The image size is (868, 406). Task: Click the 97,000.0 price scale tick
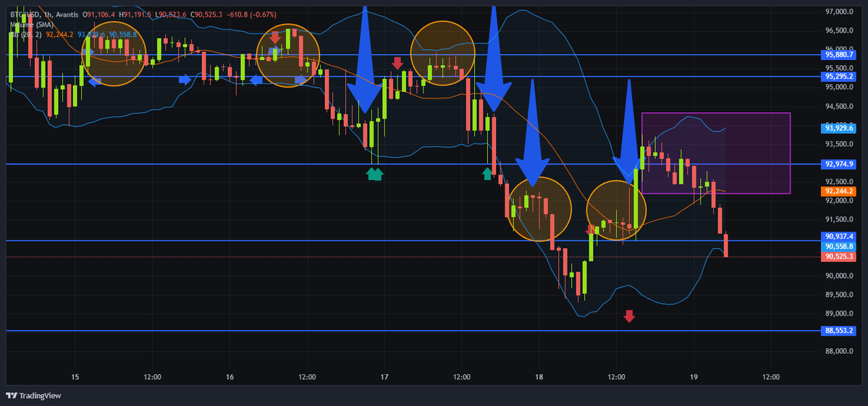(838, 12)
